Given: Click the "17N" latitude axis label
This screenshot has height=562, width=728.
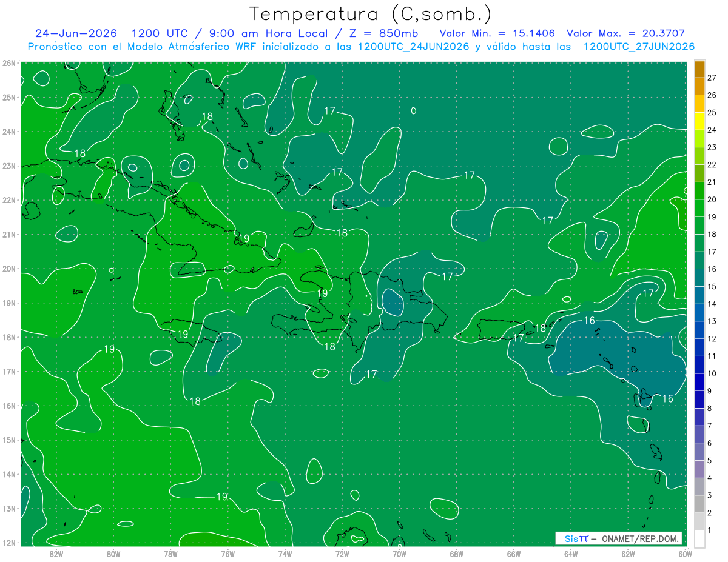Looking at the screenshot, I should pyautogui.click(x=9, y=372).
